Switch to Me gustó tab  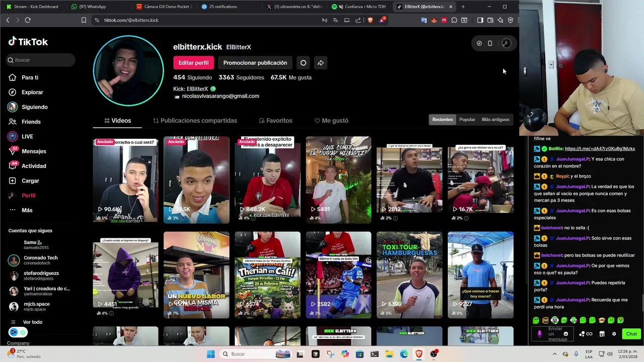click(x=331, y=121)
